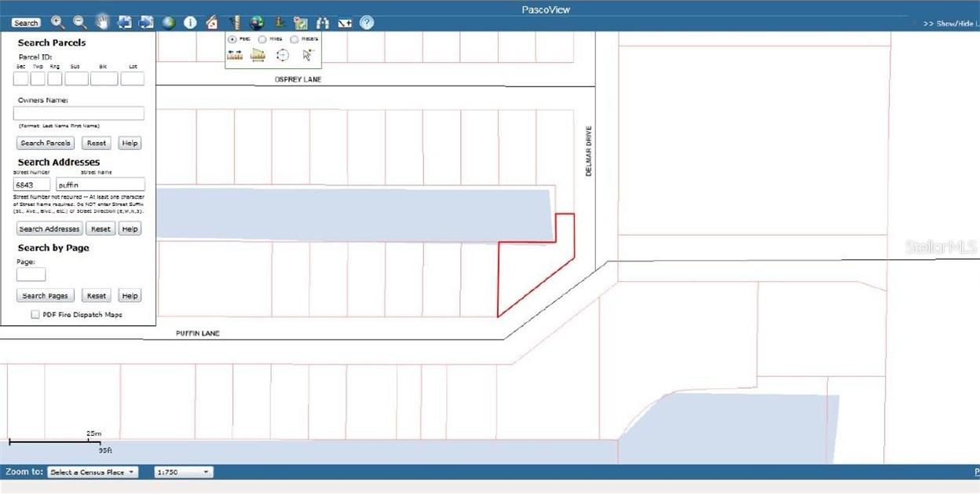Click the Search Parcels button
The height and width of the screenshot is (494, 980).
(x=46, y=143)
